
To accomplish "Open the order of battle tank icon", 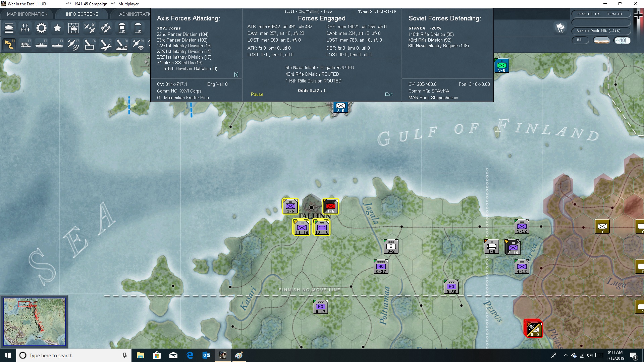I will [x=9, y=28].
